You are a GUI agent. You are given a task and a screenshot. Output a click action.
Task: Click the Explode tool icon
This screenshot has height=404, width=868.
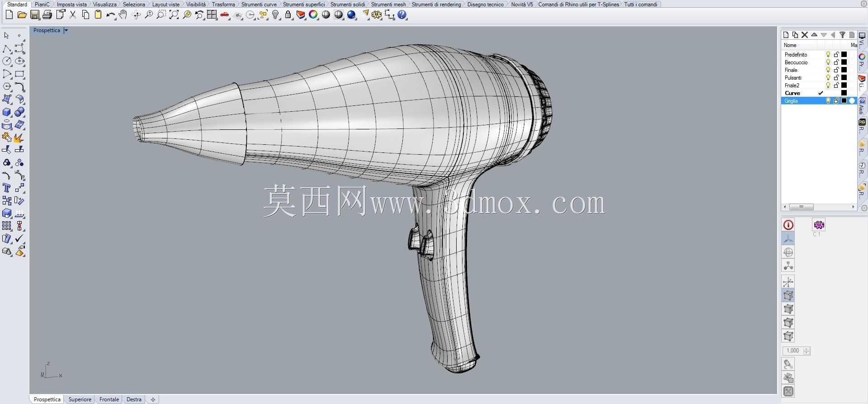pyautogui.click(x=19, y=138)
